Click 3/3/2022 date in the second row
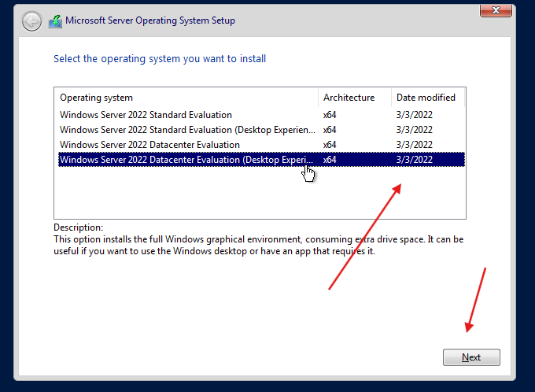535x392 pixels. [x=414, y=130]
